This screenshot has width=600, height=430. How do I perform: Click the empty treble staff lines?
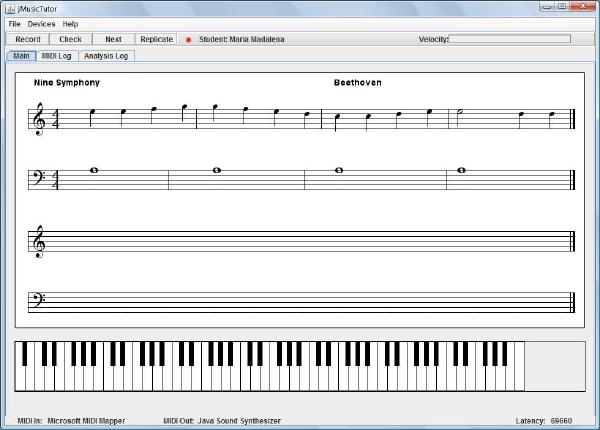coord(302,241)
